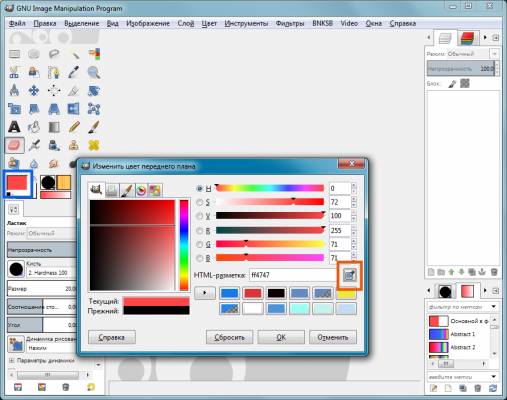Click the Отменить button
507x400 pixels.
tap(333, 337)
